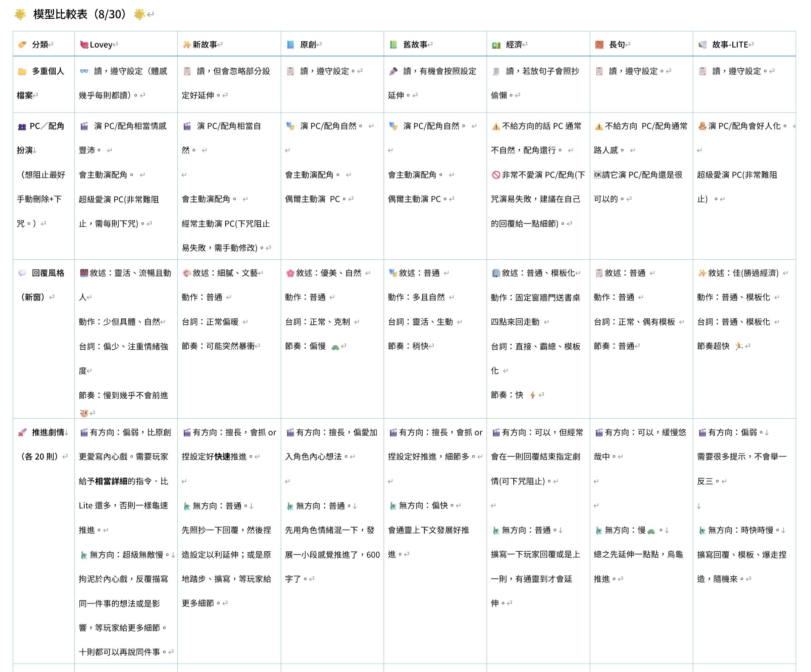Viewport: 811px width, 672px height.
Task: Click the PC／配角扮演 row label
Action: 46,126
